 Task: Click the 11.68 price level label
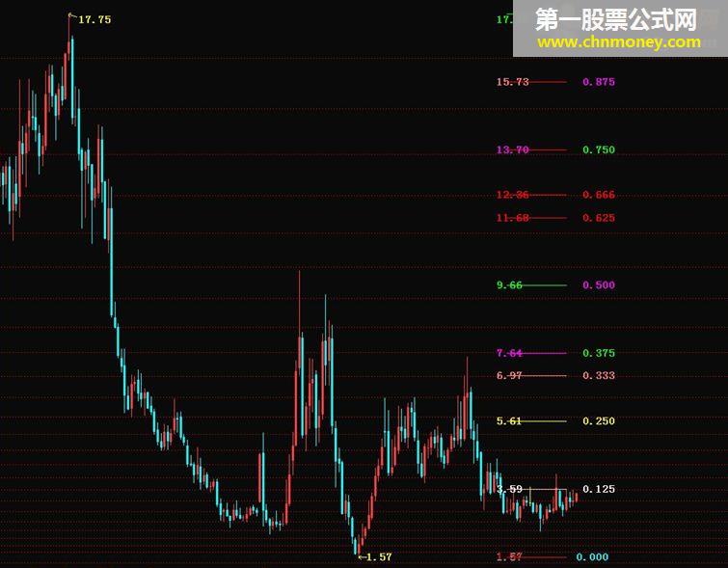[x=513, y=218]
